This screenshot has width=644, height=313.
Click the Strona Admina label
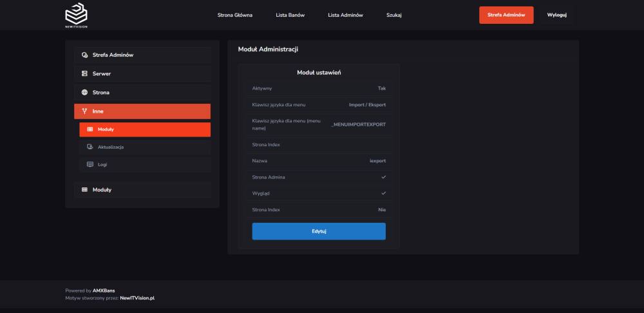point(269,177)
